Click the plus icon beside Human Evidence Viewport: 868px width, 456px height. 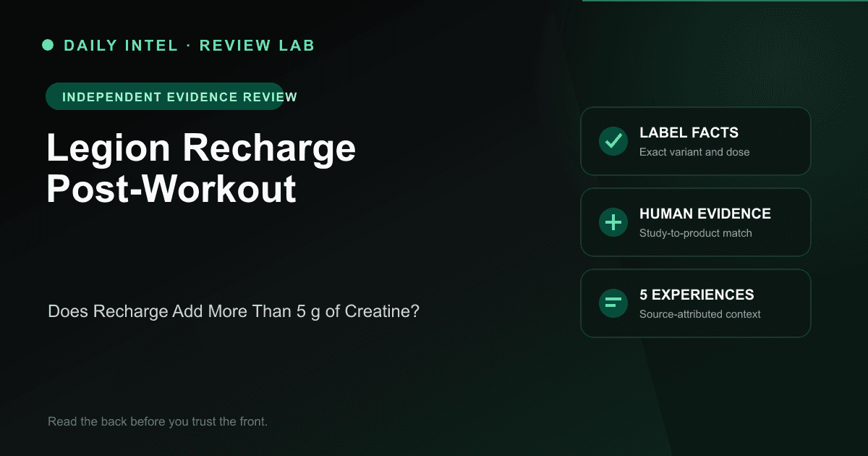613,222
